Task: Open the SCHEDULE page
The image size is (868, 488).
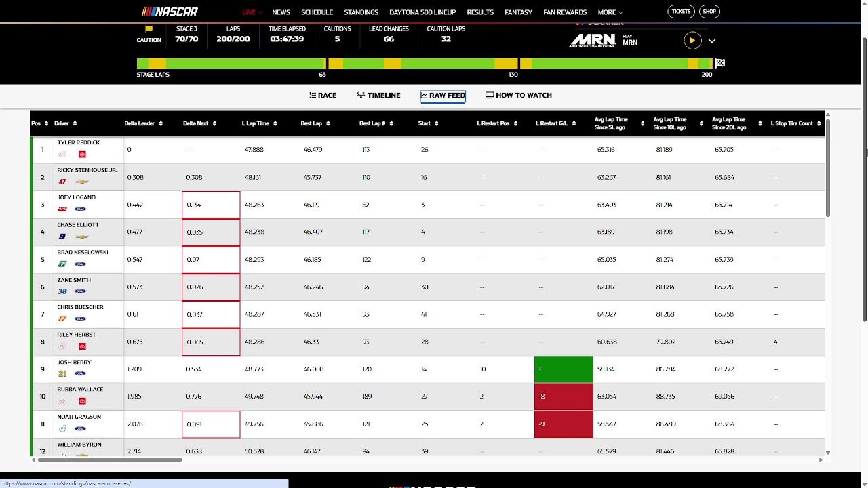Action: pos(317,12)
